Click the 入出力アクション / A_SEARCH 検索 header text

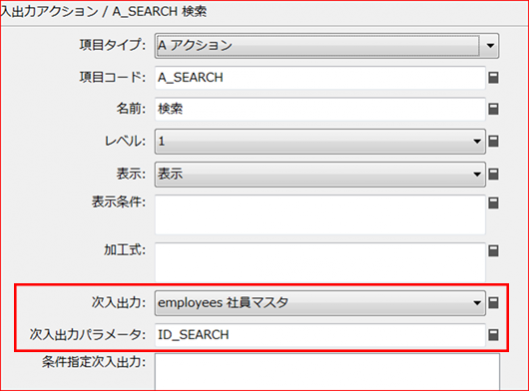point(103,11)
